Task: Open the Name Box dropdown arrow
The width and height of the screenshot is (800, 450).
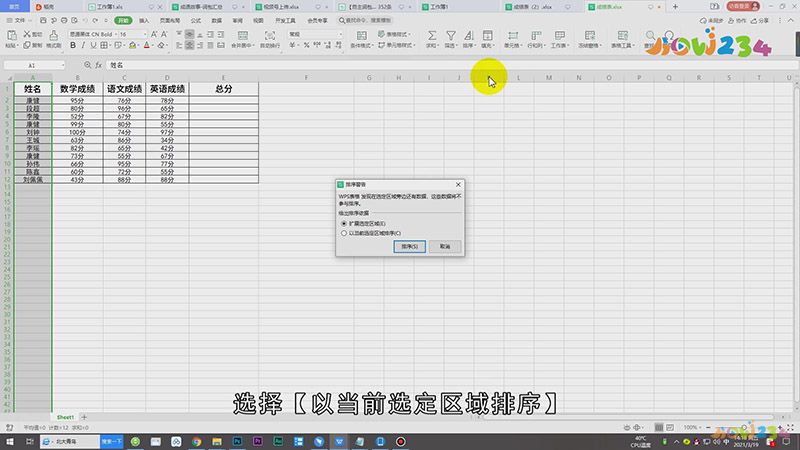Action: tap(63, 65)
